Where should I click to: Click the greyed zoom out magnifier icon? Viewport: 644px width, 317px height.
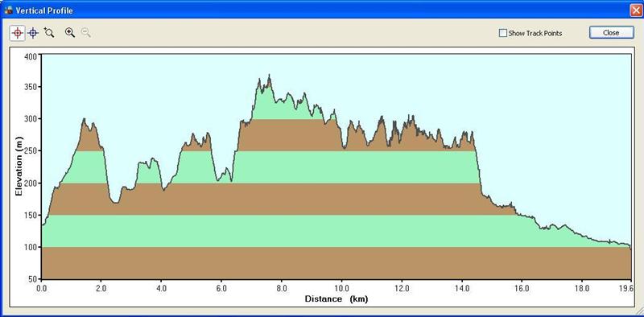point(86,33)
